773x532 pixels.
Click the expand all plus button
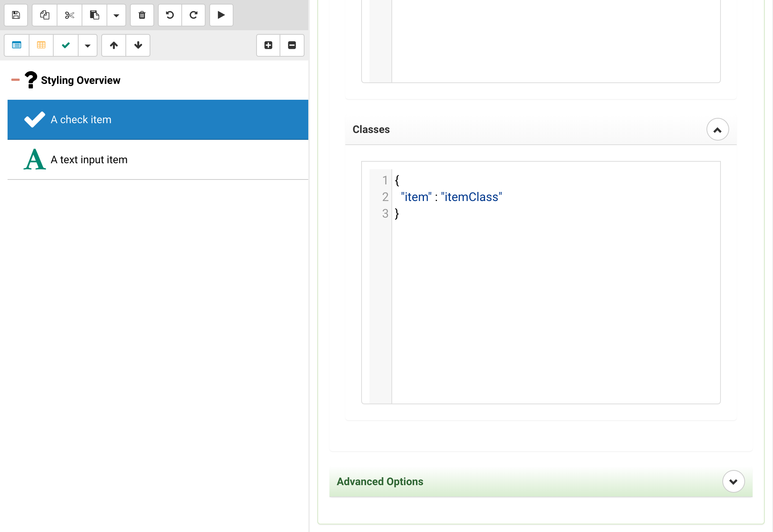coord(268,45)
